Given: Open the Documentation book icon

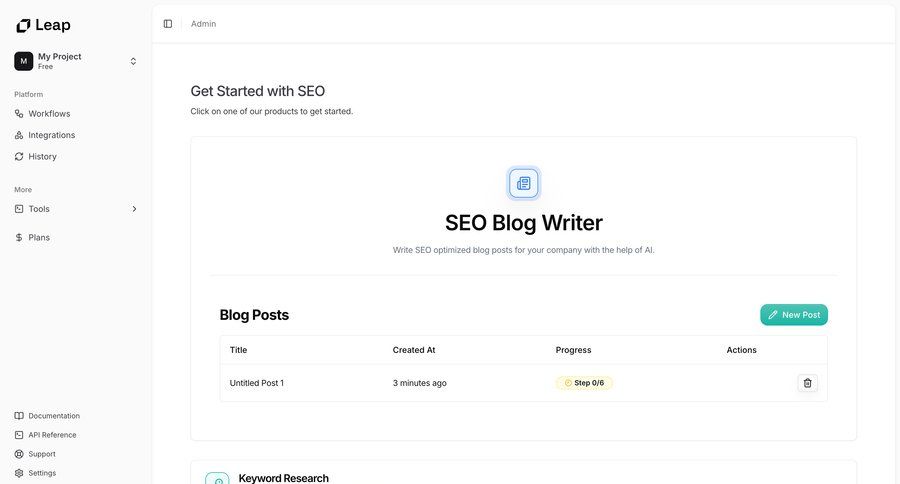Looking at the screenshot, I should (19, 416).
